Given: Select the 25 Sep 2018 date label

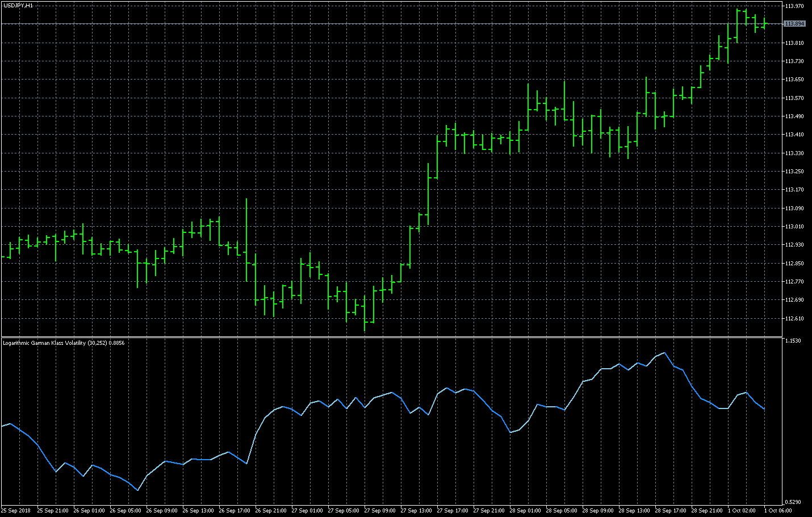Looking at the screenshot, I should coord(16,511).
